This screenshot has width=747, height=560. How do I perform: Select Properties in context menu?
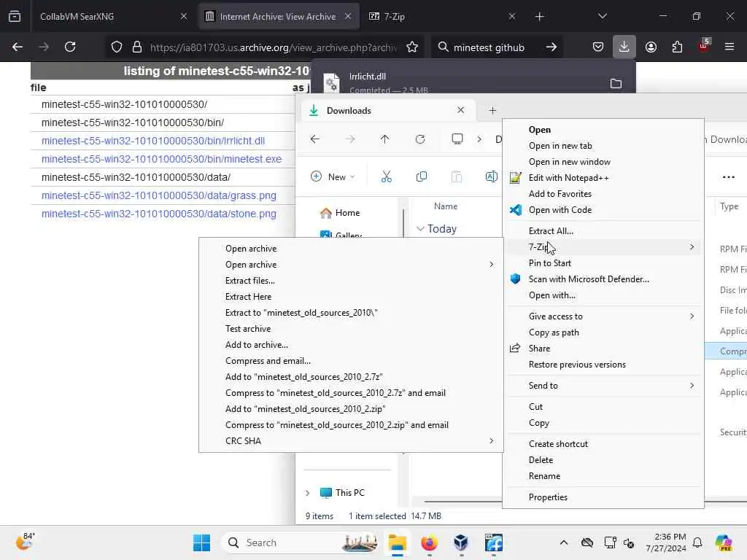coord(548,497)
